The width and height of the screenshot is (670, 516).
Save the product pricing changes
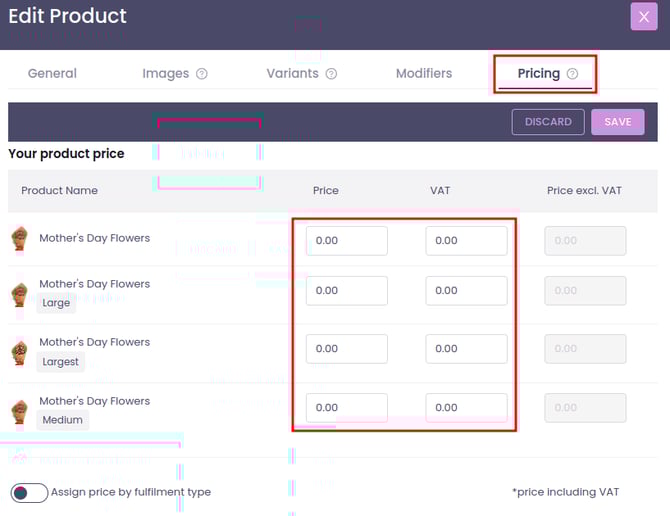(x=617, y=122)
